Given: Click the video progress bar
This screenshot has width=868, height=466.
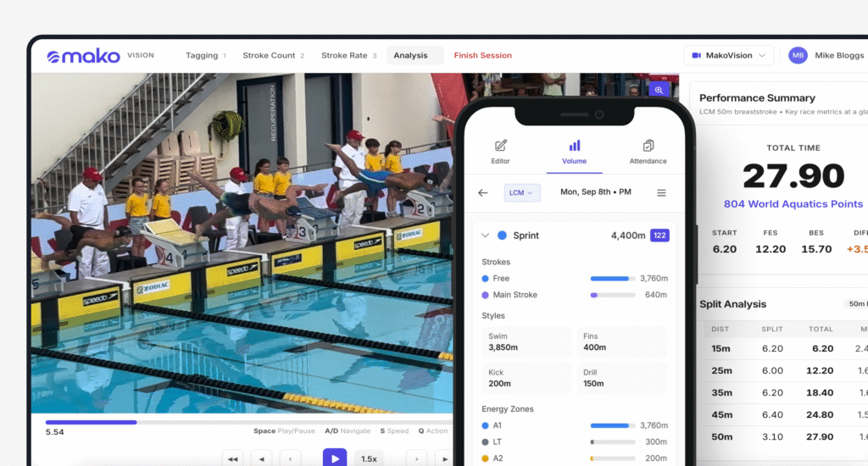Looking at the screenshot, I should (x=246, y=421).
